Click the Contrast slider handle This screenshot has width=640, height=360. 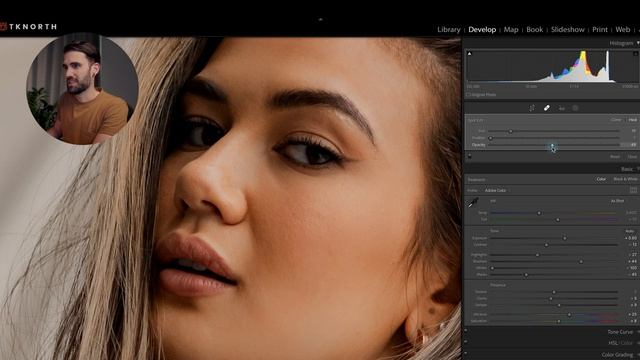pyautogui.click(x=547, y=245)
